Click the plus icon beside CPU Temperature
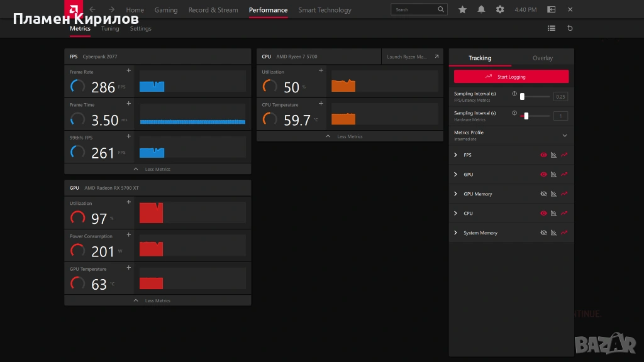Image resolution: width=644 pixels, height=362 pixels. pyautogui.click(x=321, y=104)
